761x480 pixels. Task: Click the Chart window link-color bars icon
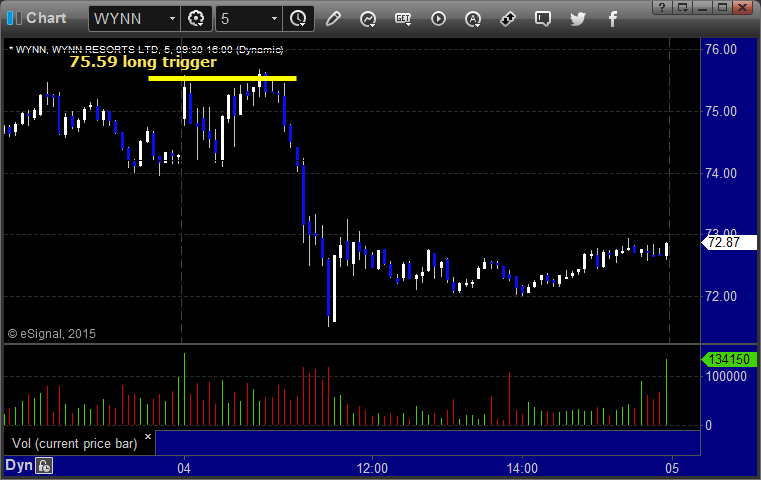[x=14, y=18]
